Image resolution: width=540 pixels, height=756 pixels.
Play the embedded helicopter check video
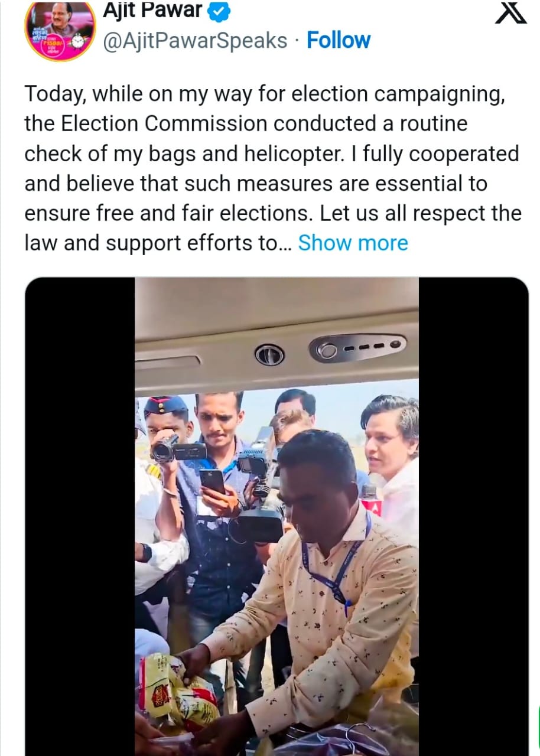[x=276, y=517]
